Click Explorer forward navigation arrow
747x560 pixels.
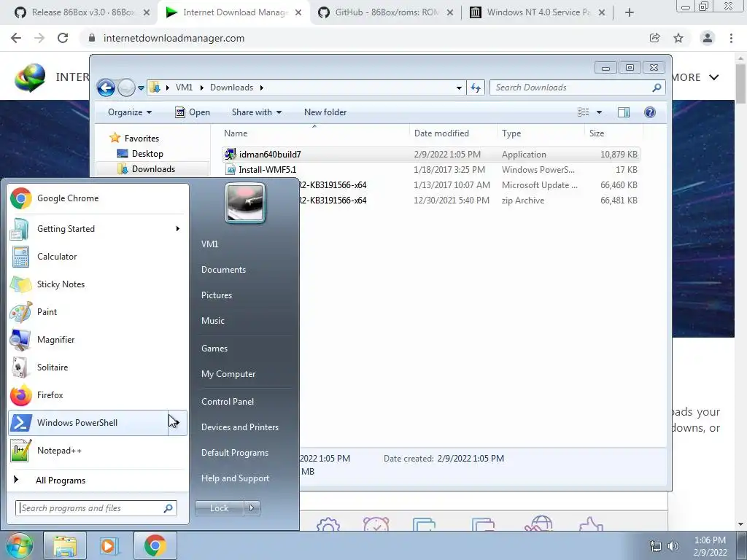point(126,87)
